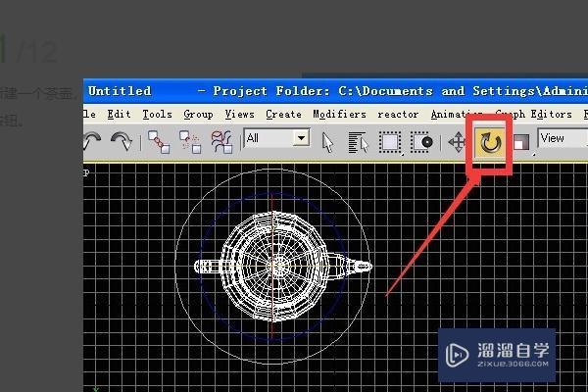Open the Tools menu
This screenshot has width=588, height=392.
click(157, 114)
